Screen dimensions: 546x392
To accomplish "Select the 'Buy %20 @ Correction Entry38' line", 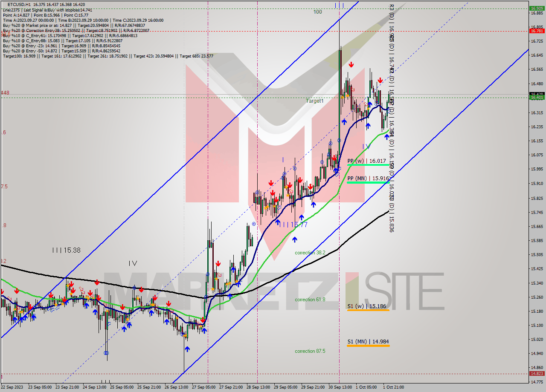I will (x=76, y=31).
